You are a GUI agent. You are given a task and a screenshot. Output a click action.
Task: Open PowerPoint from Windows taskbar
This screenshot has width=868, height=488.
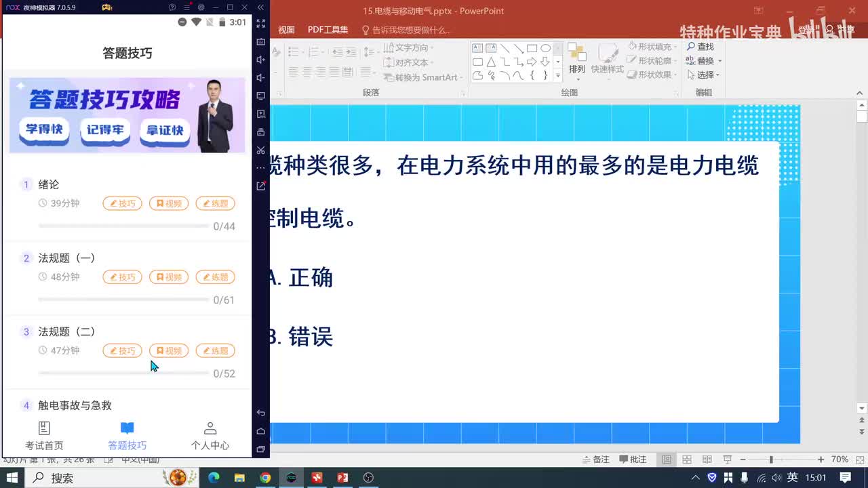[x=342, y=478]
